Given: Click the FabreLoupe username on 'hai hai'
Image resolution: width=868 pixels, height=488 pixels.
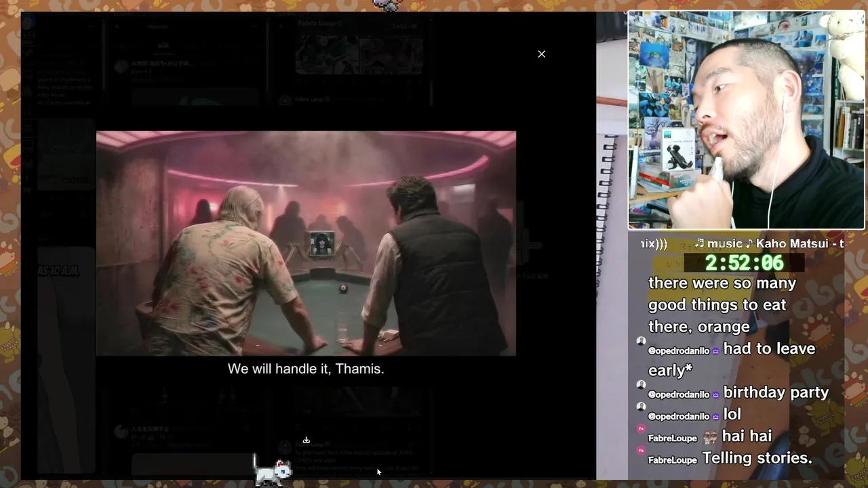Looking at the screenshot, I should point(673,438).
